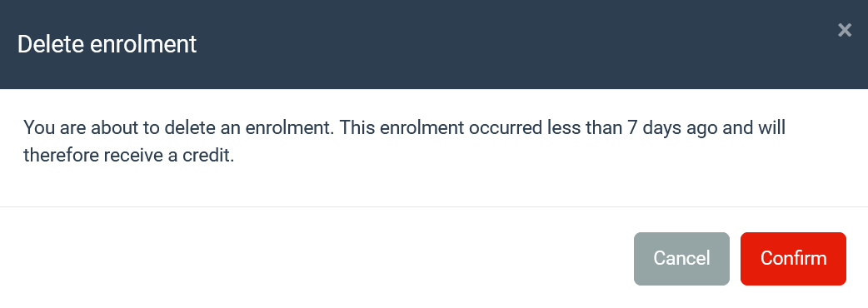The height and width of the screenshot is (308, 868).
Task: Click the grey Cancel button
Action: tap(681, 259)
